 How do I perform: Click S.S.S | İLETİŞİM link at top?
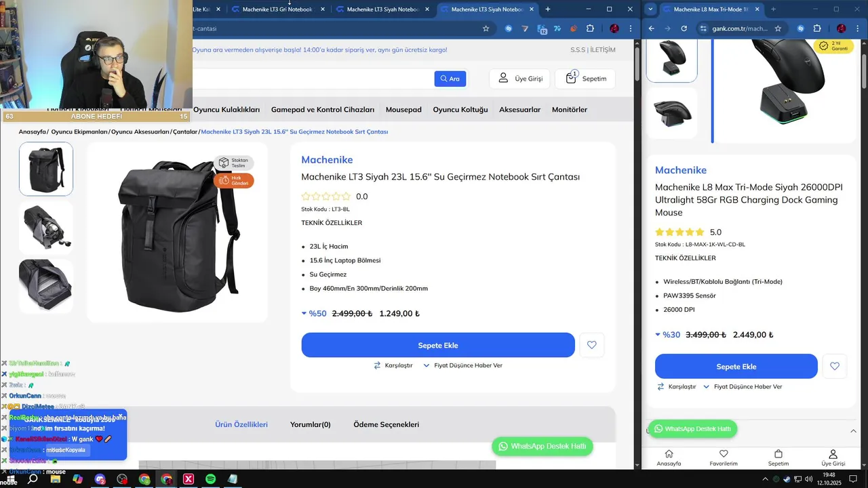[593, 49]
